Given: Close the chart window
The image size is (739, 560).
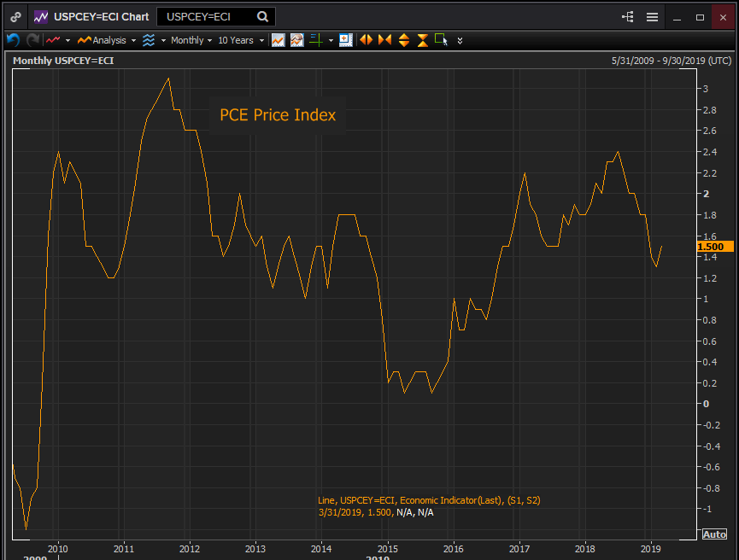Looking at the screenshot, I should pos(723,17).
